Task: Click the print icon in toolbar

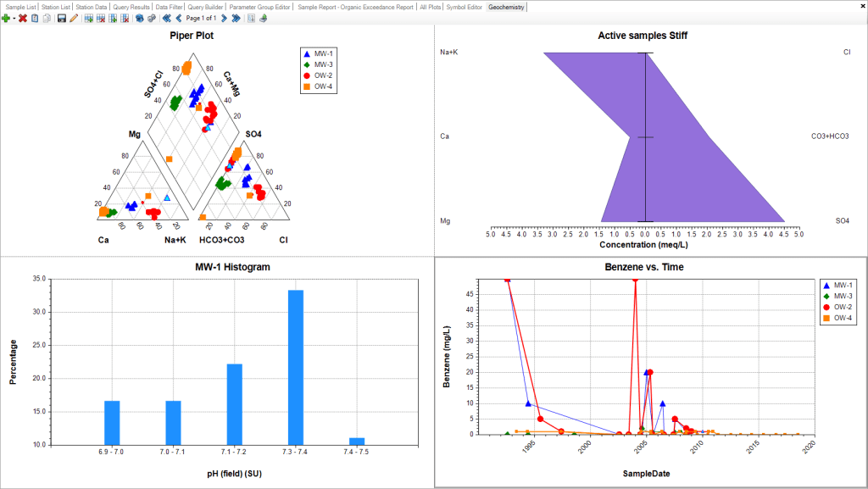Action: tap(263, 18)
